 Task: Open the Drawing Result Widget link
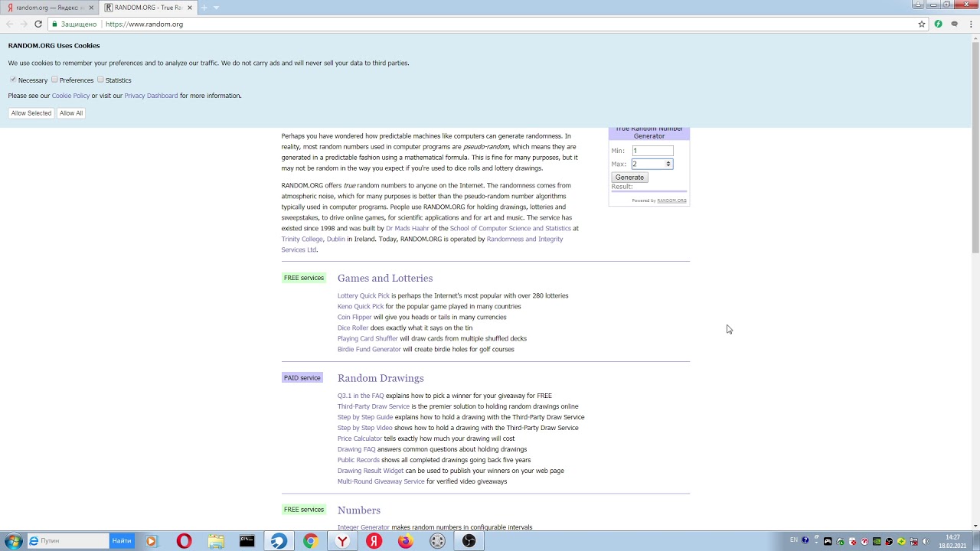pos(371,471)
